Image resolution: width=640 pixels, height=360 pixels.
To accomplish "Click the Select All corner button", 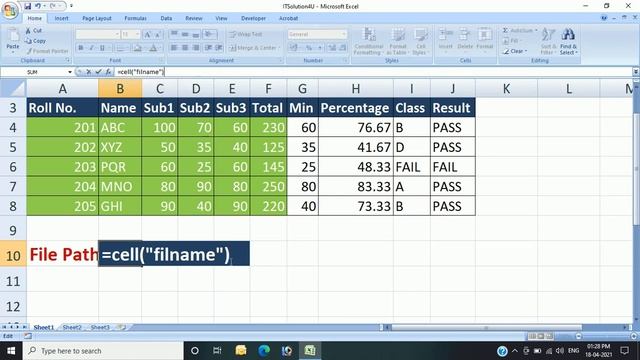I will 13,89.
